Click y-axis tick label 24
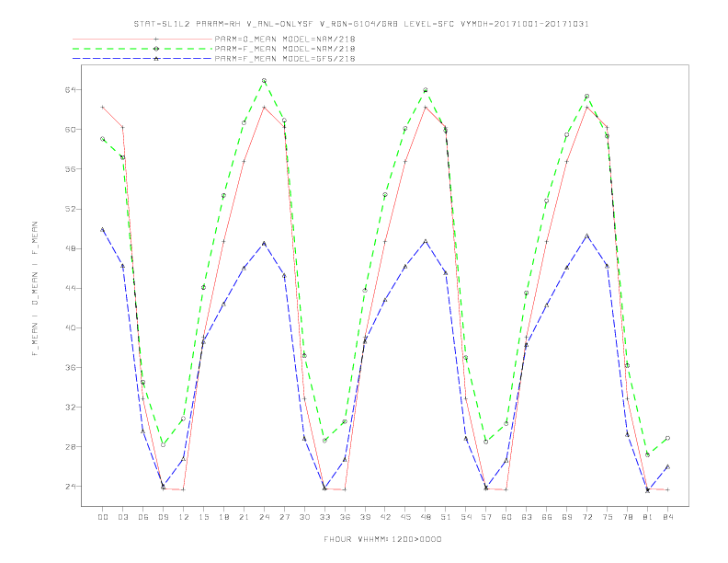The height and width of the screenshot is (563, 728). (70, 487)
